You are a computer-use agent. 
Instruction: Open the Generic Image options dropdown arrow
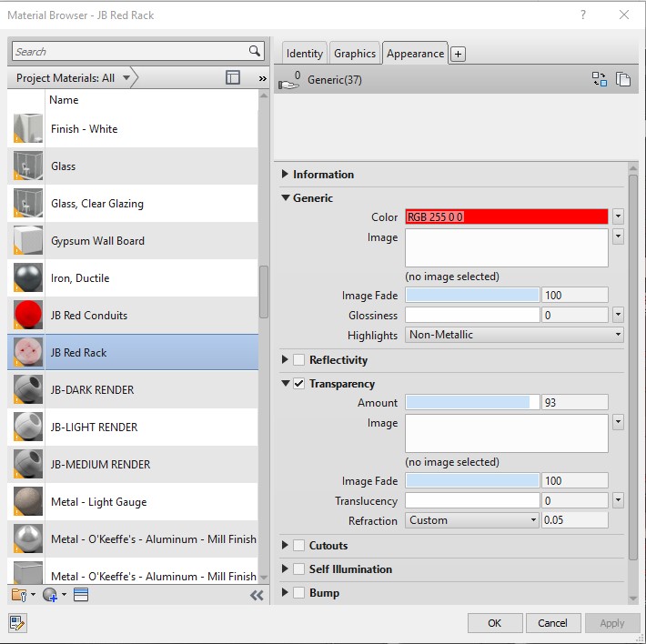pos(618,236)
